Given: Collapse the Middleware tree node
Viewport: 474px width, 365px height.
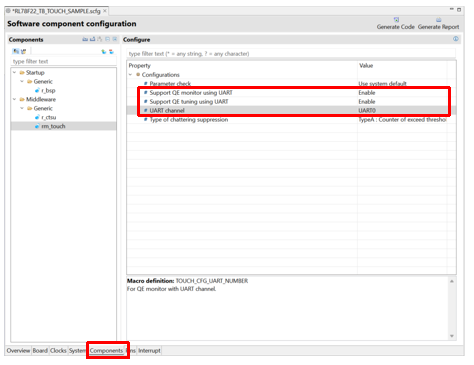Looking at the screenshot, I should 14,99.
